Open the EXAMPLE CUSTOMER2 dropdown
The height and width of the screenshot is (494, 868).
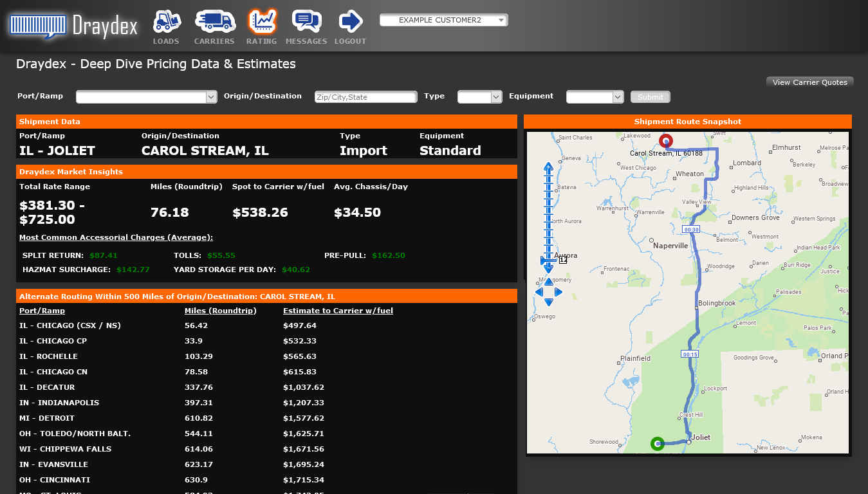click(x=444, y=20)
